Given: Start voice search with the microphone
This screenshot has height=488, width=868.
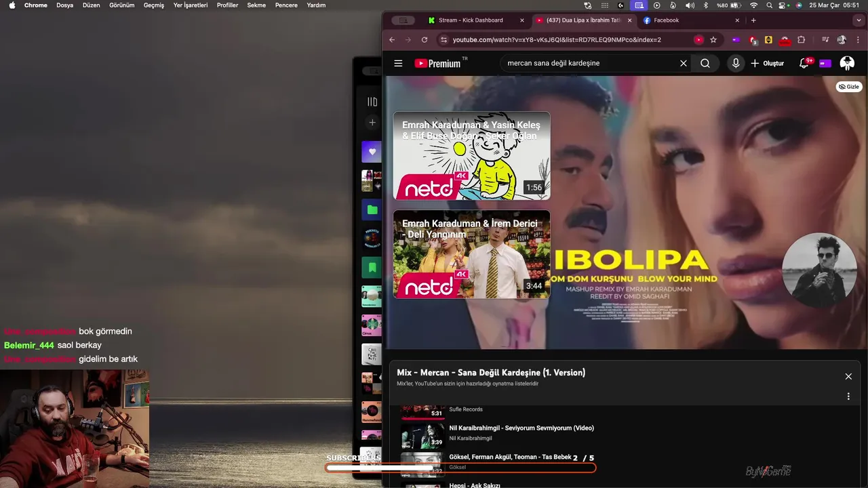Looking at the screenshot, I should [x=736, y=63].
